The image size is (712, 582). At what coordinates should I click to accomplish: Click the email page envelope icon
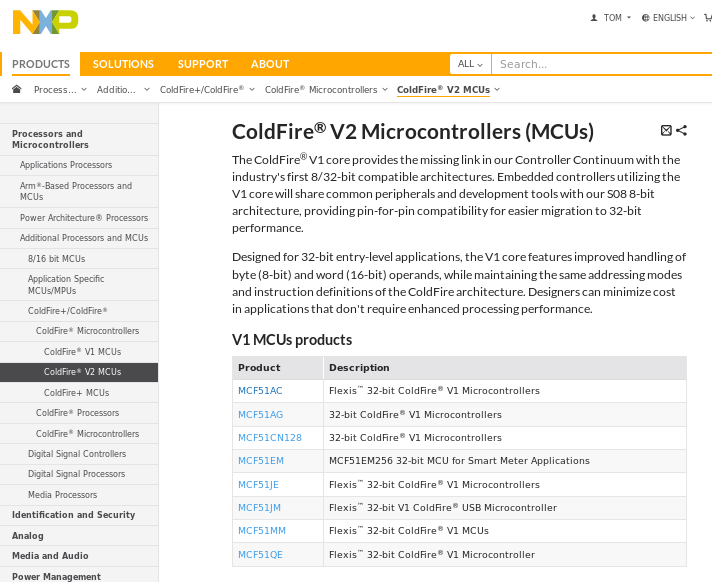coord(667,130)
